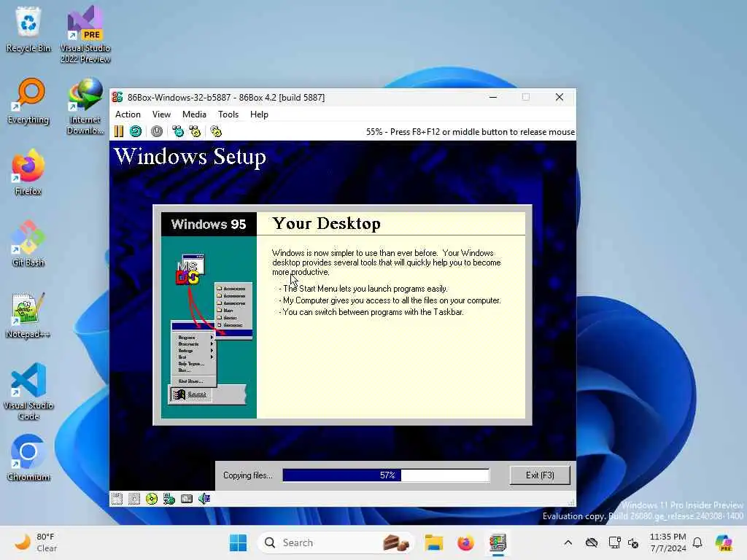Click the "Windows 95" banner label

(209, 225)
